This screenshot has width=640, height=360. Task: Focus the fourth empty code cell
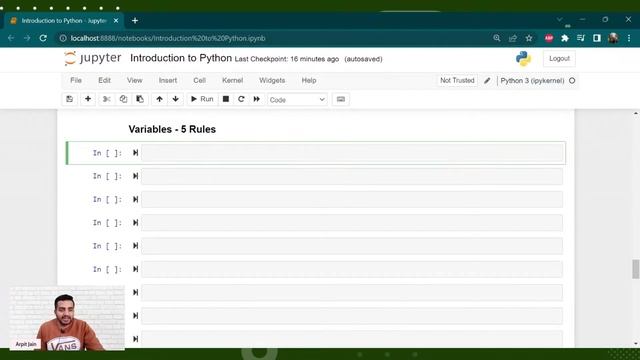tap(352, 223)
